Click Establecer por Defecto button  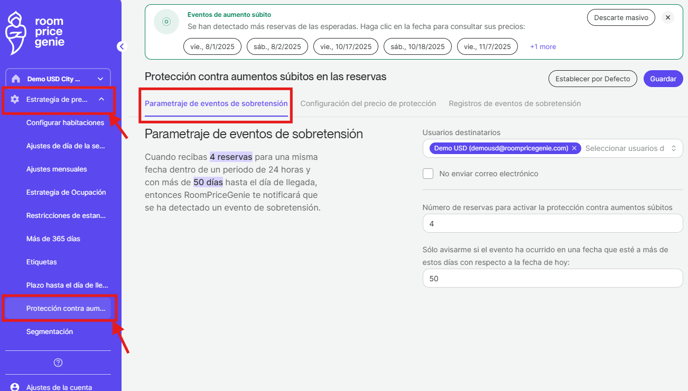[592, 79]
